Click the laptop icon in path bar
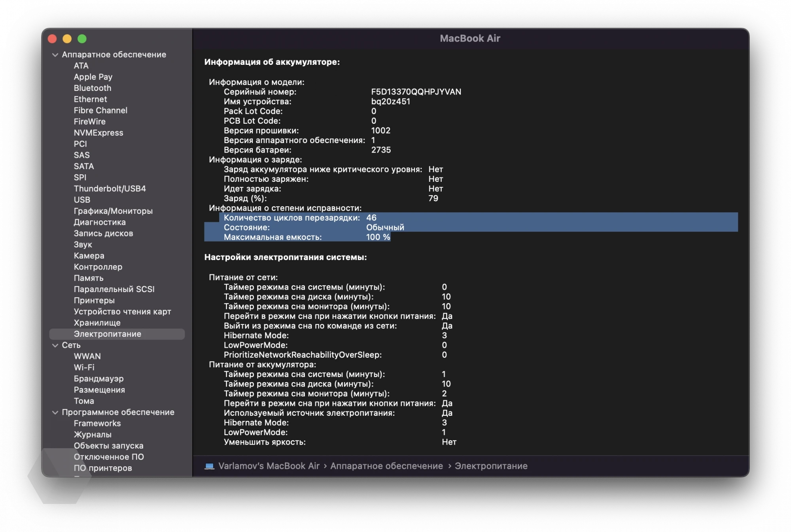 click(x=209, y=466)
